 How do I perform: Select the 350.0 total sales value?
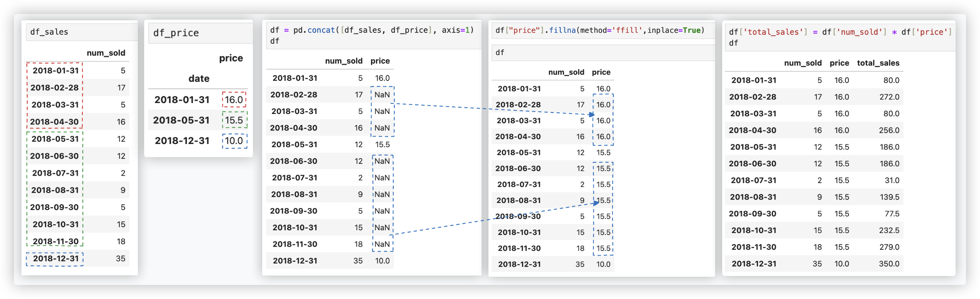tap(889, 264)
